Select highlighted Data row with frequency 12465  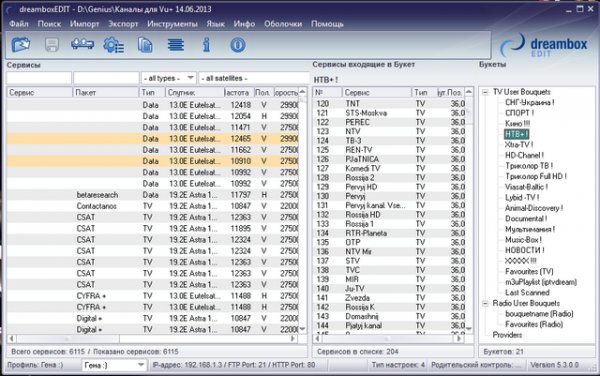click(x=152, y=138)
